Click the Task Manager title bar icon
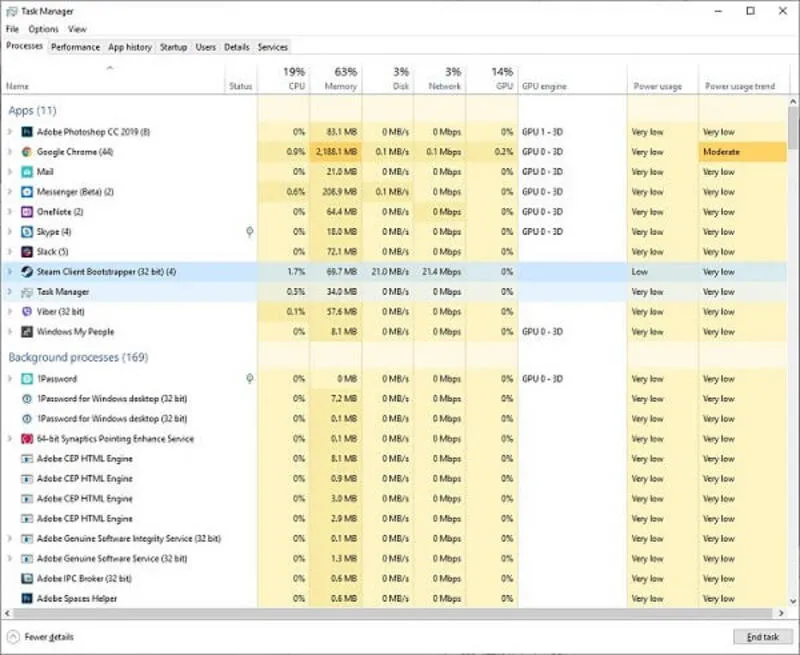The width and height of the screenshot is (800, 655). pyautogui.click(x=11, y=11)
